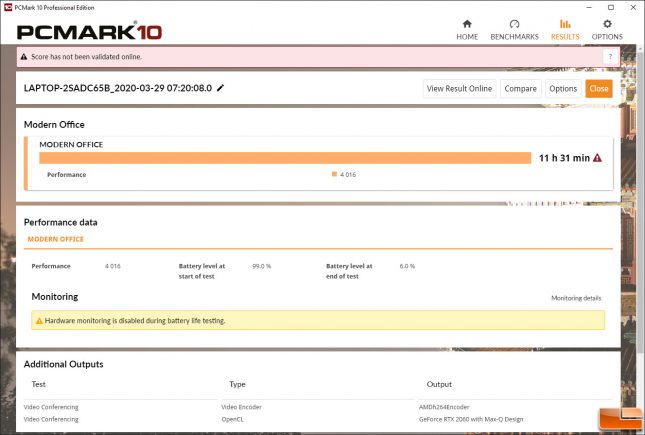Switch to the Results section
Screen dimensions: 645x435
[x=565, y=30]
